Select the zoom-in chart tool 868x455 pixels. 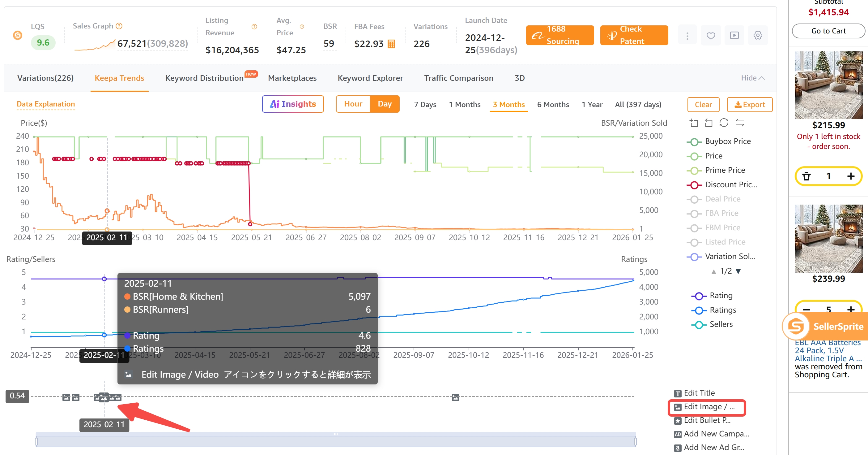(x=694, y=123)
